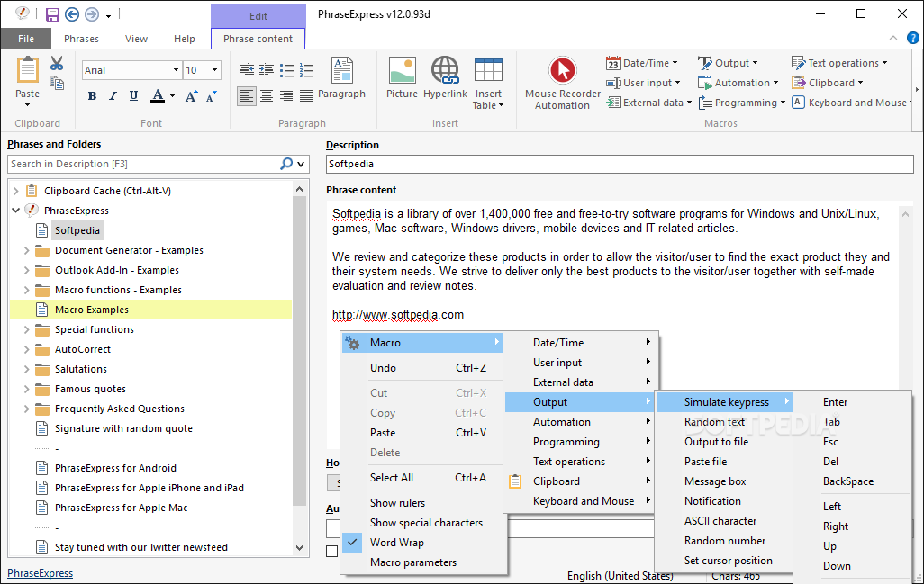This screenshot has height=584, width=924.
Task: Expand the AutoCorrect folder
Action: [x=26, y=349]
